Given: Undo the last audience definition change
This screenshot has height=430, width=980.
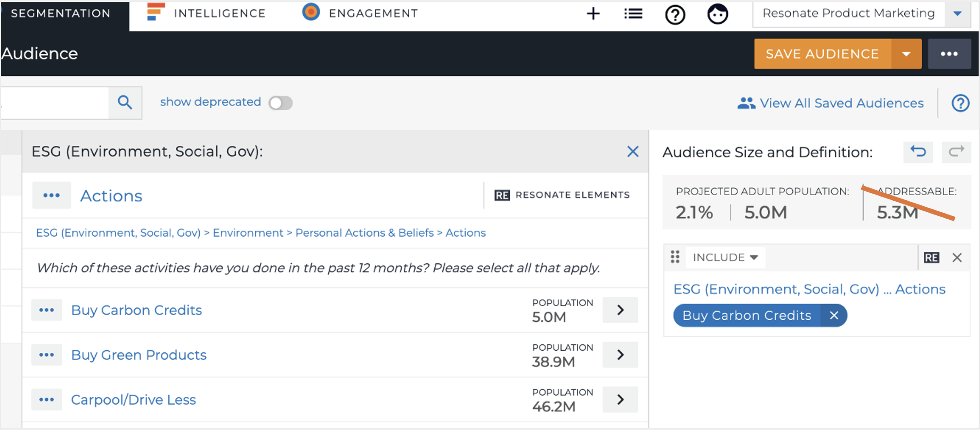Looking at the screenshot, I should tap(918, 152).
